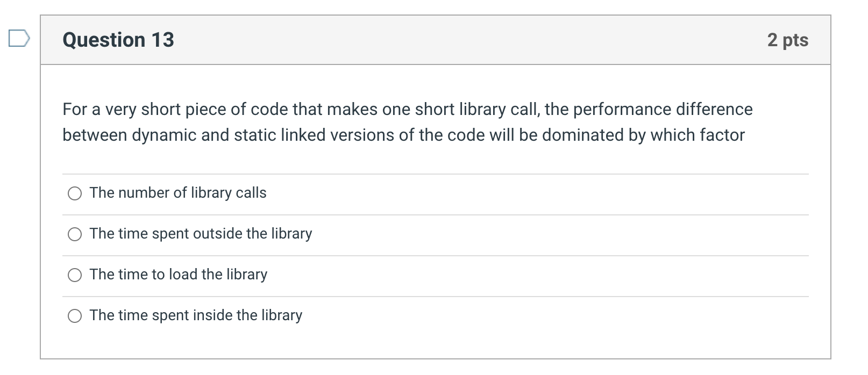Click the question prompt text
This screenshot has width=868, height=375.
point(407,122)
